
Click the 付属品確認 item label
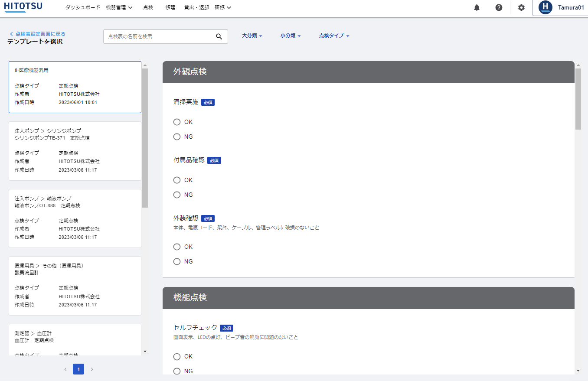pyautogui.click(x=189, y=160)
